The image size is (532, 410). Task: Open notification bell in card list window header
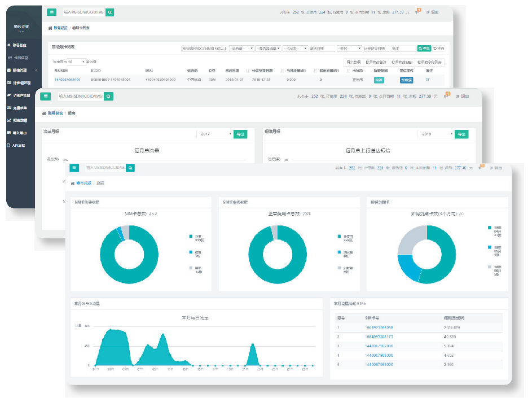click(417, 11)
